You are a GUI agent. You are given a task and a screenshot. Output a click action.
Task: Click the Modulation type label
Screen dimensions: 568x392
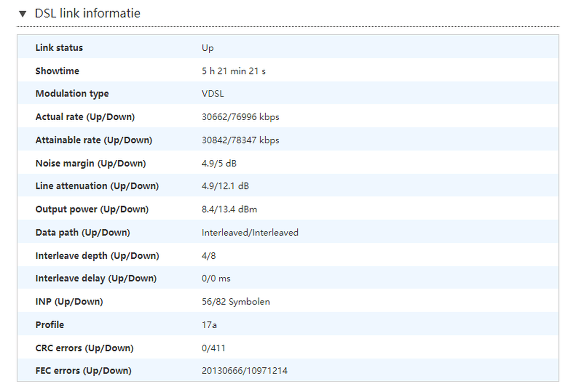(72, 93)
